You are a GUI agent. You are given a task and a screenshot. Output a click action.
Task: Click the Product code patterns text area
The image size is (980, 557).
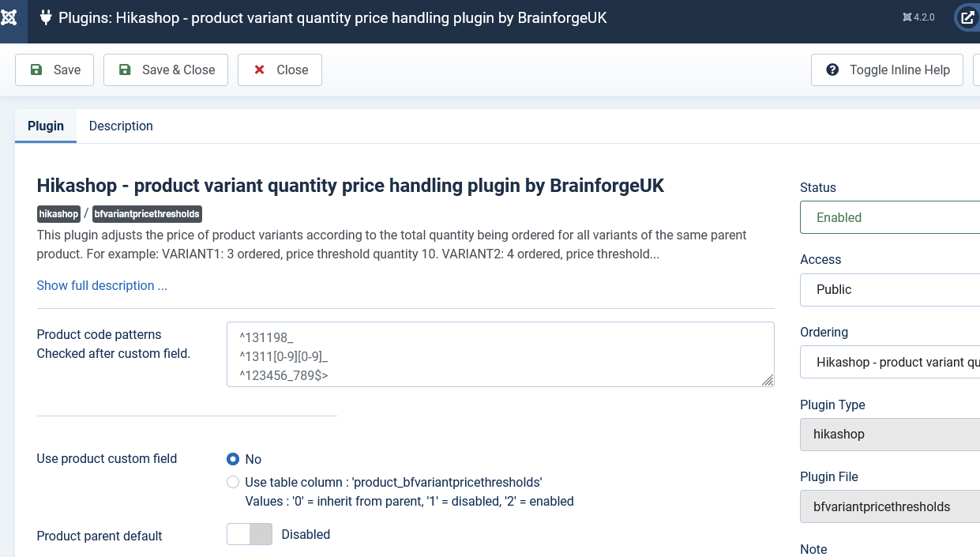(x=501, y=354)
